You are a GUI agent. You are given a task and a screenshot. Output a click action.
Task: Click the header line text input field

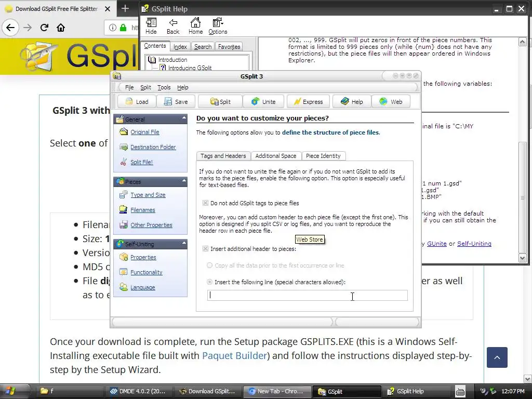[x=308, y=295]
